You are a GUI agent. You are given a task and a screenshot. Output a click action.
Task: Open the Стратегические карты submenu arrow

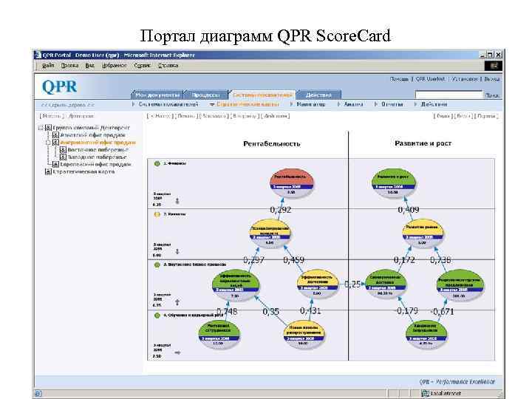[x=212, y=104]
